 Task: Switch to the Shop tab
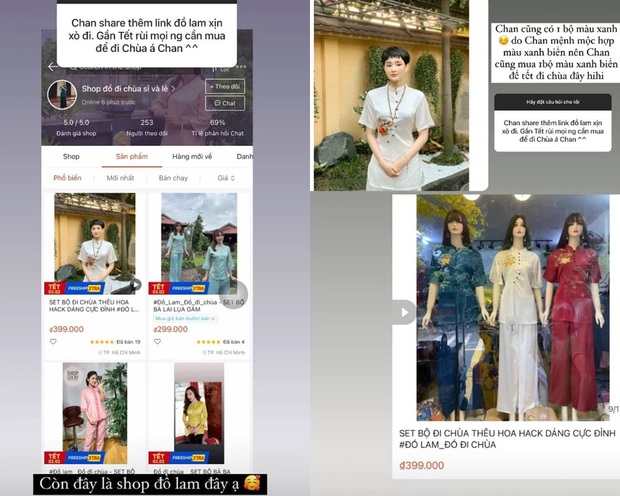(x=71, y=156)
